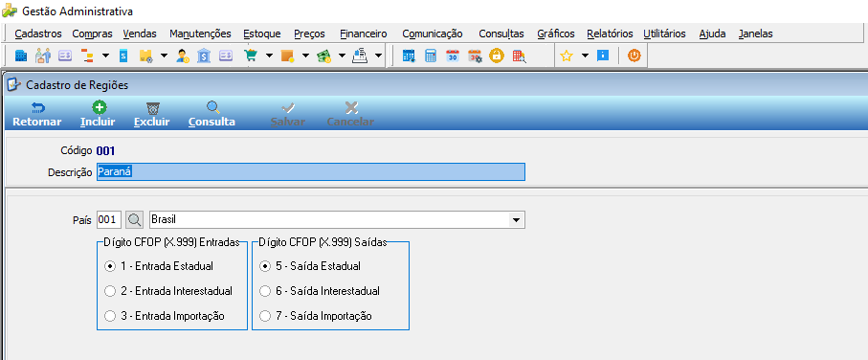Open the people/clients icon in toolbar
The image size is (868, 360).
pyautogui.click(x=43, y=56)
